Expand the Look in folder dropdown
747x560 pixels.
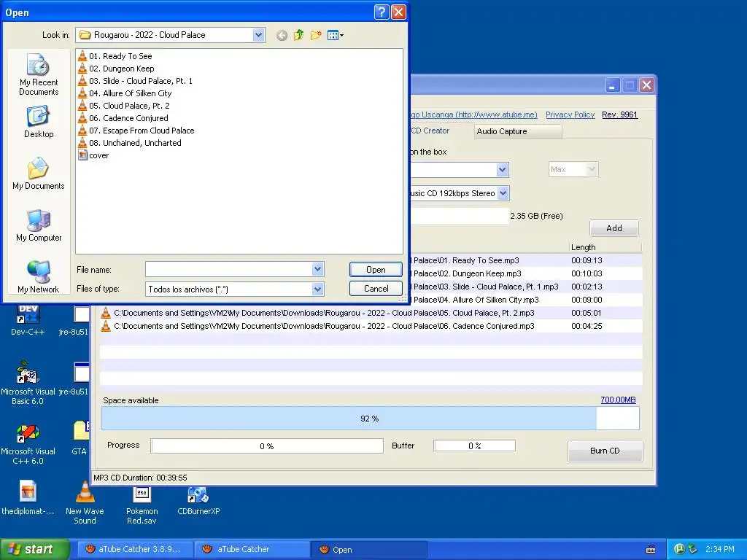click(258, 35)
